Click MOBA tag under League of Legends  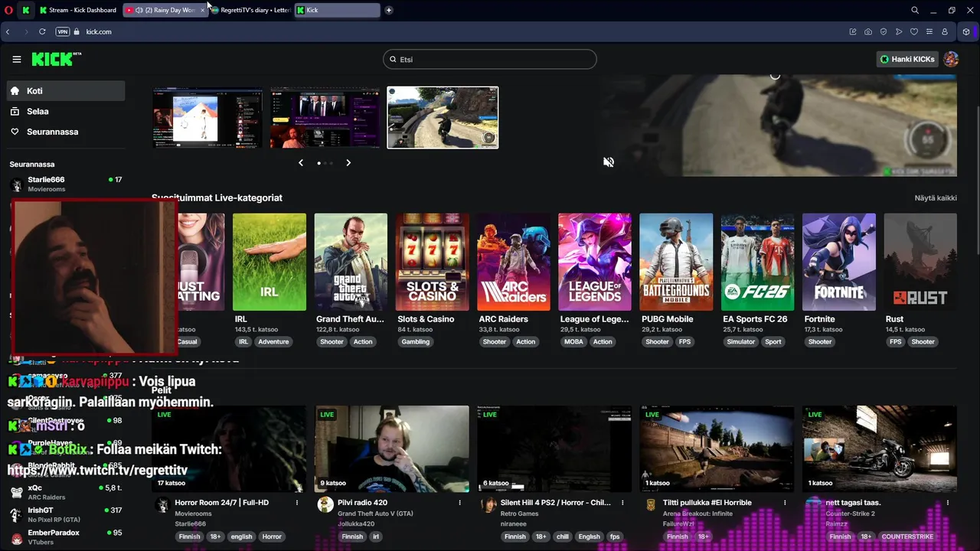[573, 342]
